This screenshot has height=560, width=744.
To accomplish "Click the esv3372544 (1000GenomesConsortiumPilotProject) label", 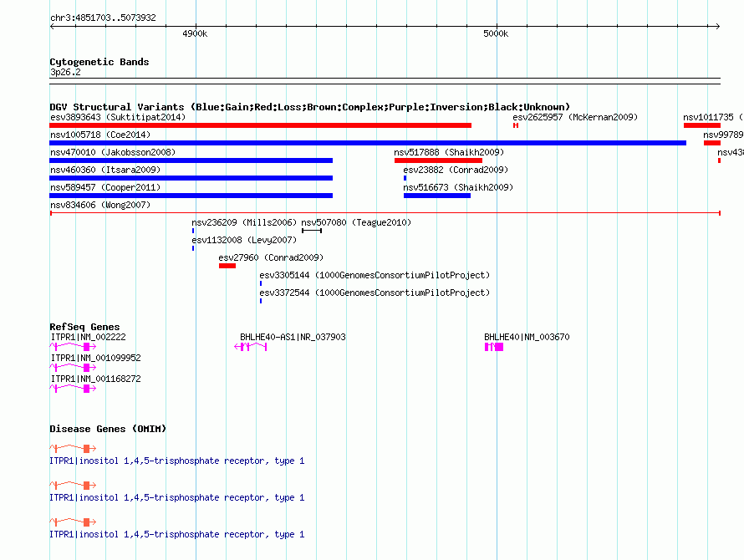I will [x=375, y=293].
